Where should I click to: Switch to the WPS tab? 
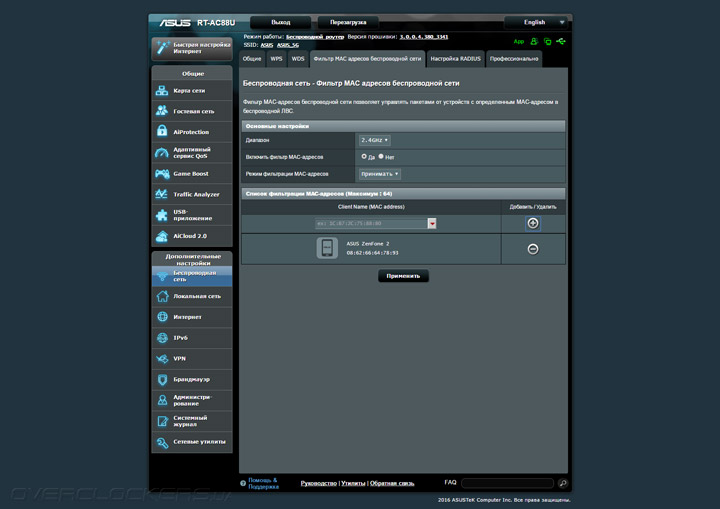coord(276,59)
